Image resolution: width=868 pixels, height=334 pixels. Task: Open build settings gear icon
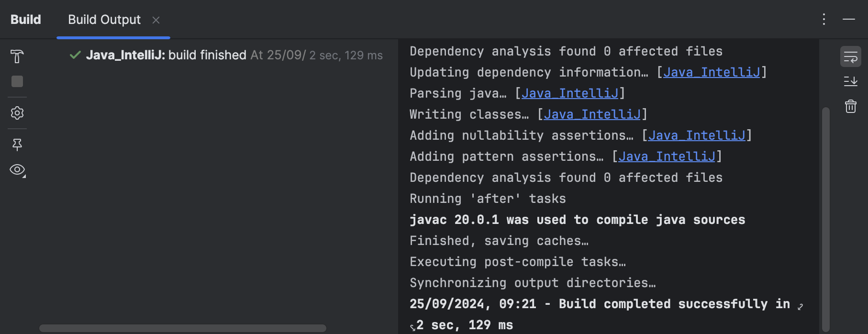(17, 113)
